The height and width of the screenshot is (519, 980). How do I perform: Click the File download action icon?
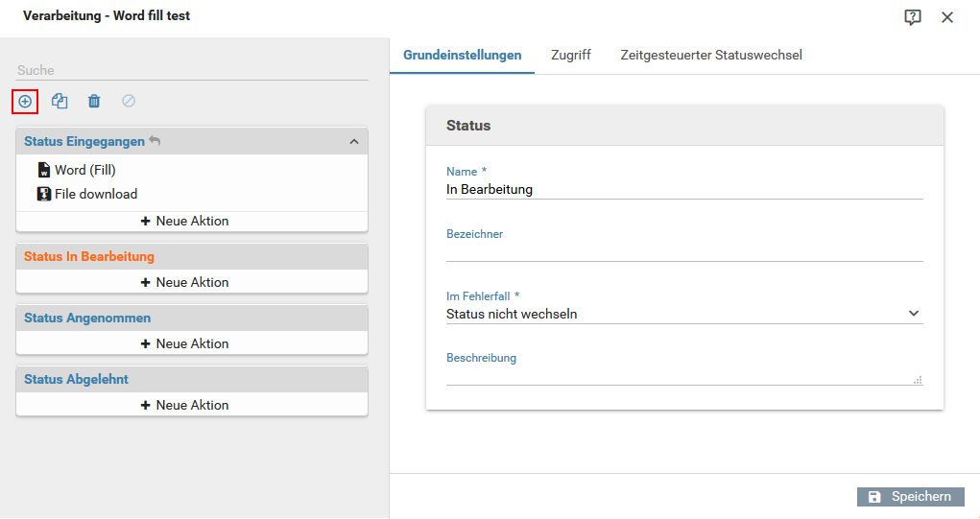point(44,194)
